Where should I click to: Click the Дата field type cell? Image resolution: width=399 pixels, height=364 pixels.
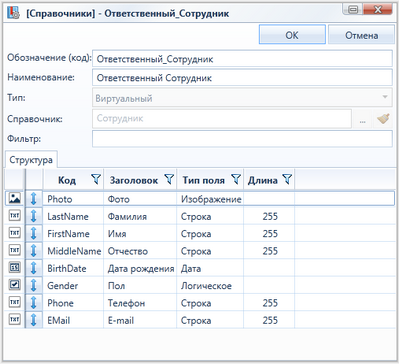coord(210,268)
